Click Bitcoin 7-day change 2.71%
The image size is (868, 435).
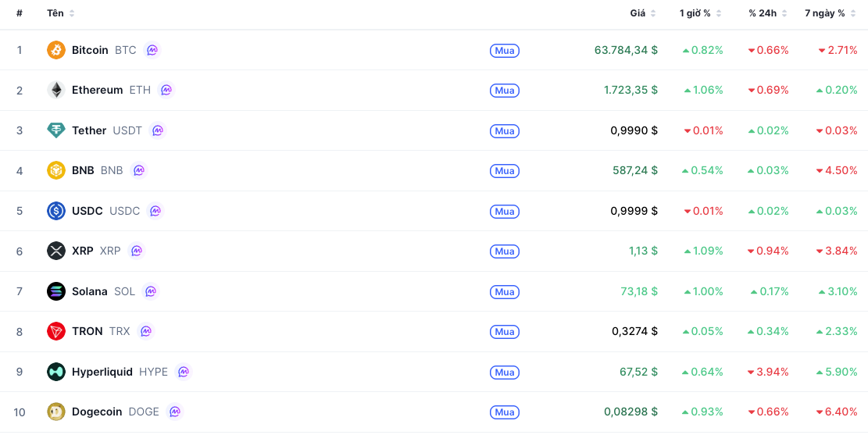click(x=838, y=50)
